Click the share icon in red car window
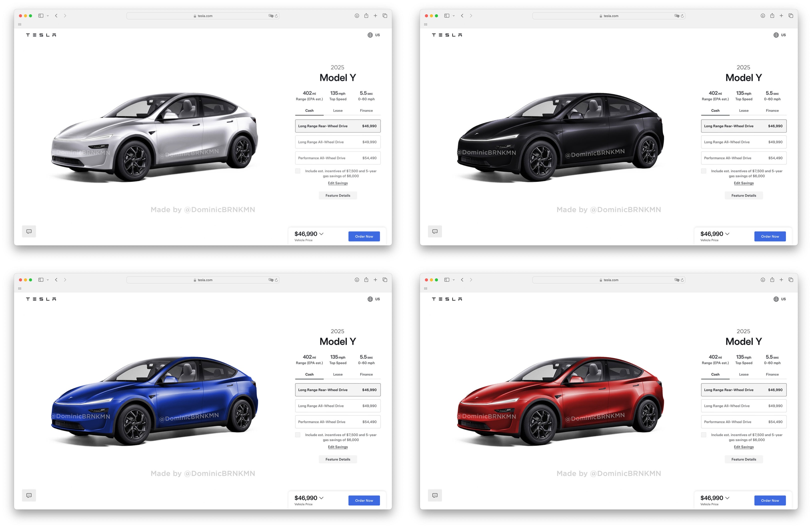The width and height of the screenshot is (812, 528). click(772, 280)
